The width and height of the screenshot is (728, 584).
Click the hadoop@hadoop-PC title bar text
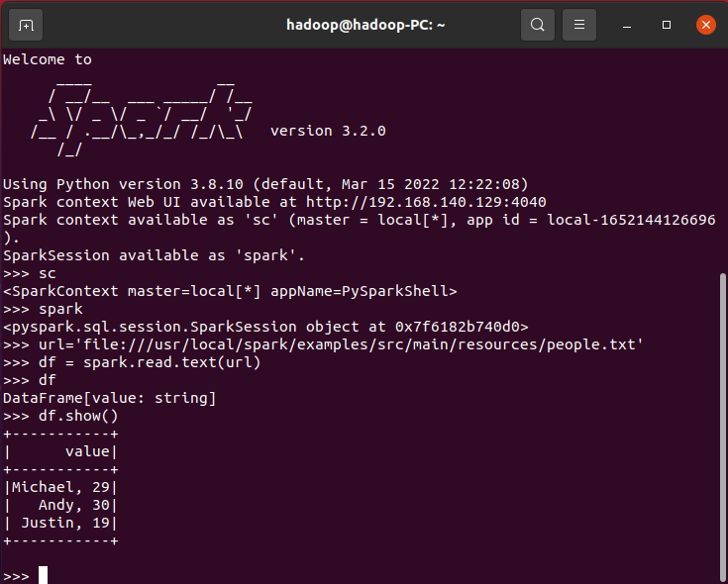(365, 25)
